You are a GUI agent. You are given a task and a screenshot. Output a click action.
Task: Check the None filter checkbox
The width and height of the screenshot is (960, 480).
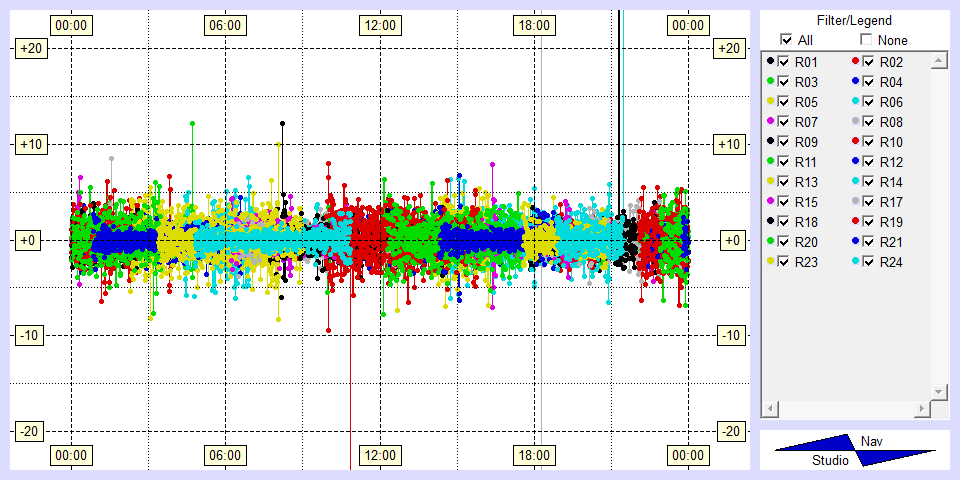point(866,40)
